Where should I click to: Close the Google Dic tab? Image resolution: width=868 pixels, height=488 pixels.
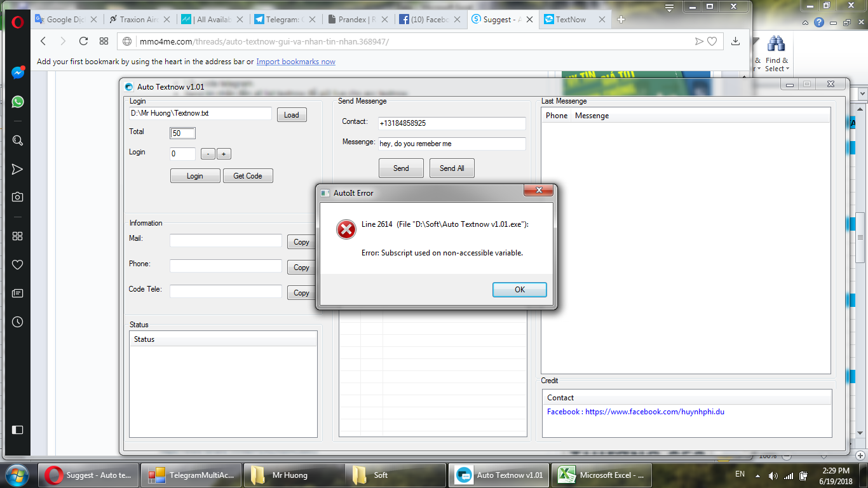coord(93,19)
